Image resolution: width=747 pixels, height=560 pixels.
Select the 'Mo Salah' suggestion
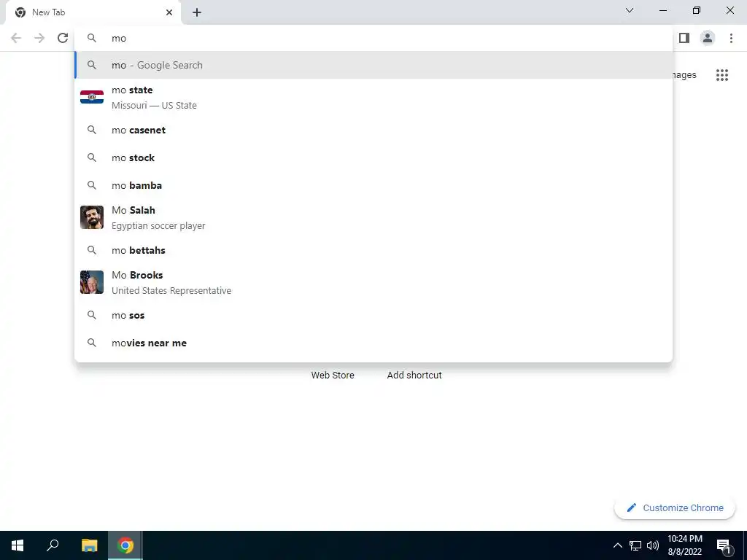373,217
